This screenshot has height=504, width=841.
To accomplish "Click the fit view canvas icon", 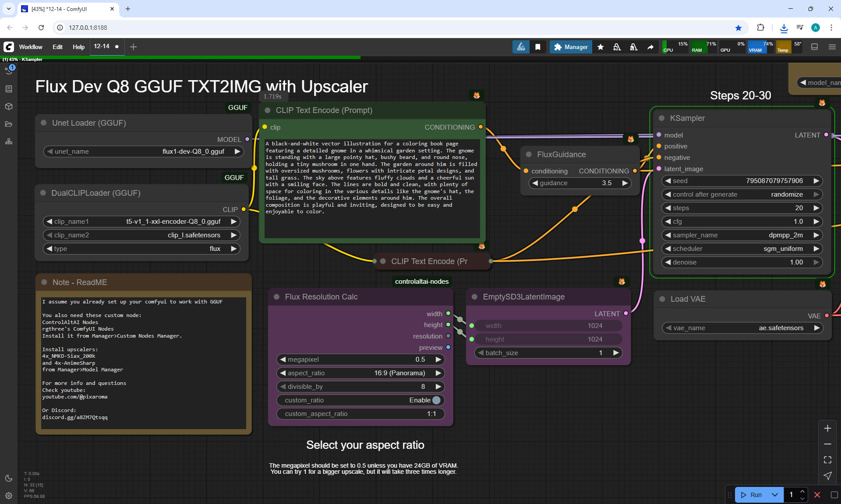I will pyautogui.click(x=827, y=460).
